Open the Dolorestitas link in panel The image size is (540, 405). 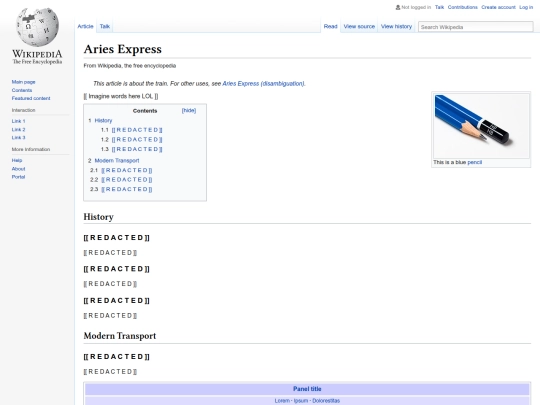coord(326,401)
